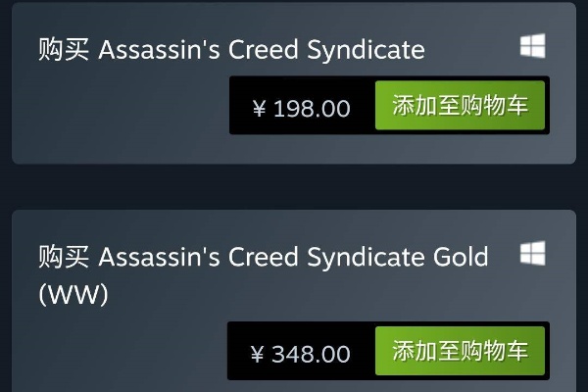Click the yen symbol before 198.00
Image resolution: width=588 pixels, height=392 pixels.
259,108
